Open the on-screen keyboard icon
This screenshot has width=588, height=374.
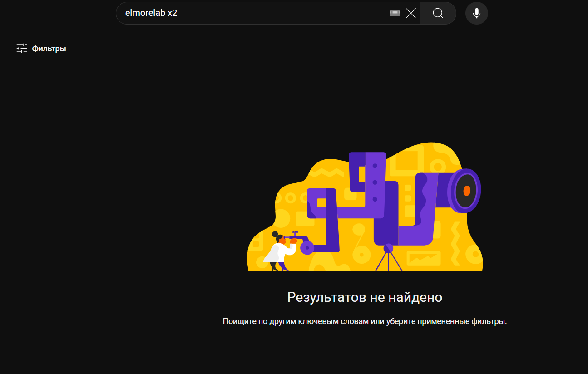tap(395, 13)
